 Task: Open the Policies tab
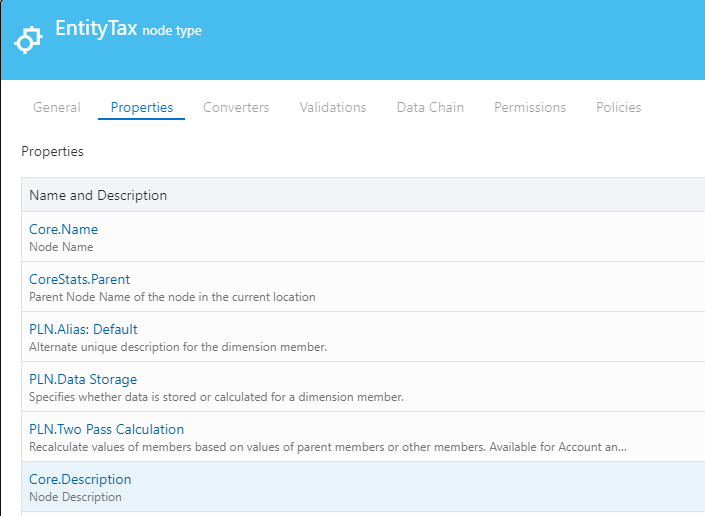618,107
